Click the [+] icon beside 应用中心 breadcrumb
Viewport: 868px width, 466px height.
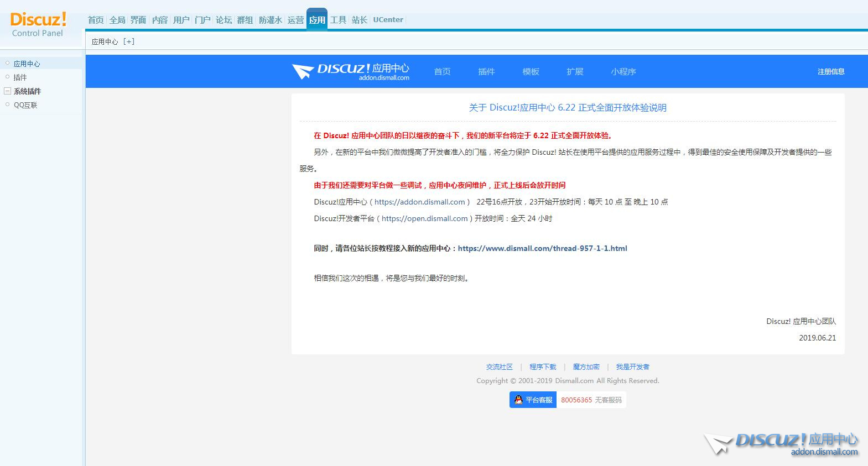coord(129,41)
